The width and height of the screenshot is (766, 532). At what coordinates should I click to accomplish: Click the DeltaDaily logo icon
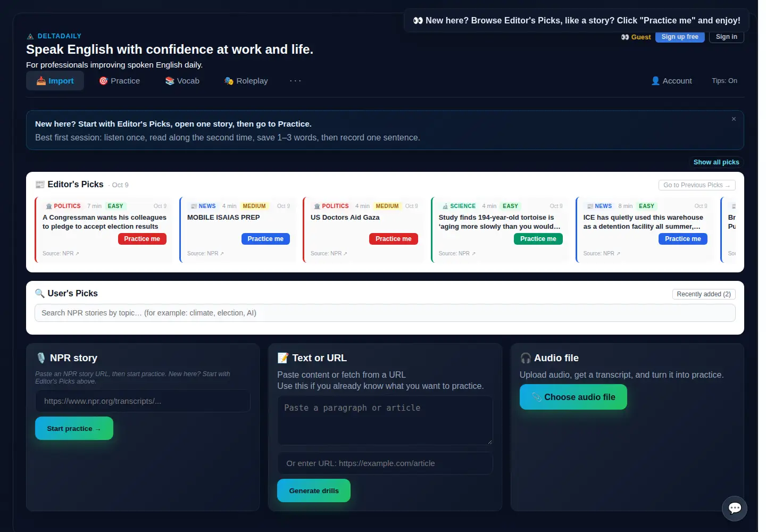[30, 36]
